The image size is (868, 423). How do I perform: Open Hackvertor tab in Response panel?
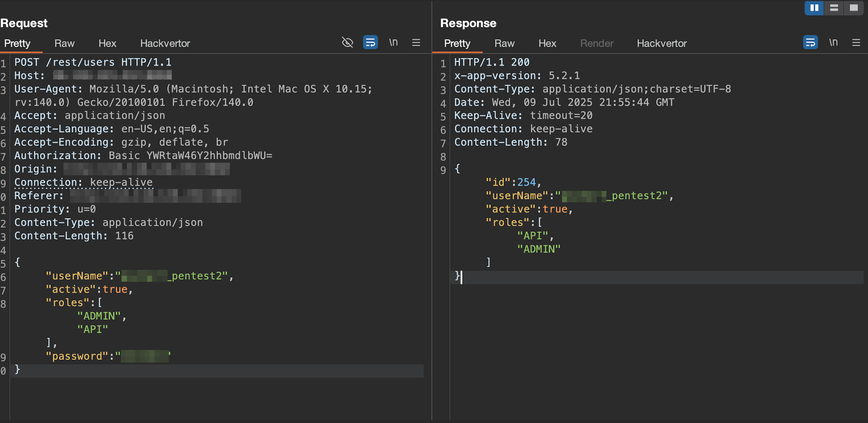[x=661, y=43]
